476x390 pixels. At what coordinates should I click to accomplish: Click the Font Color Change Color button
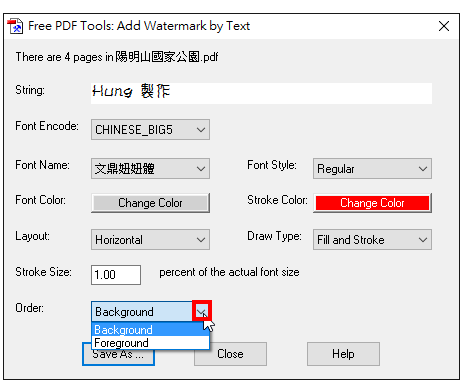coord(150,203)
